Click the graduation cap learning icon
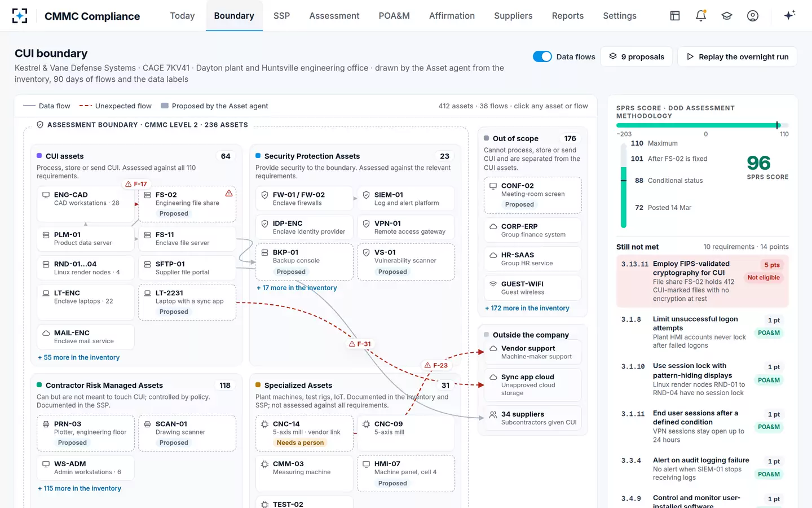 point(727,16)
